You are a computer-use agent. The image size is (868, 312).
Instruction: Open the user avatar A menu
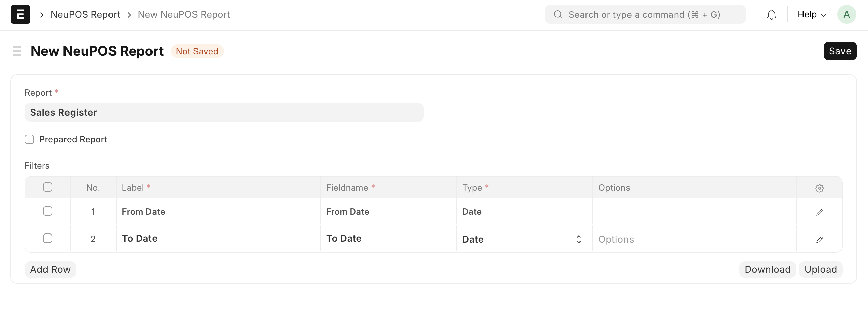click(x=846, y=14)
